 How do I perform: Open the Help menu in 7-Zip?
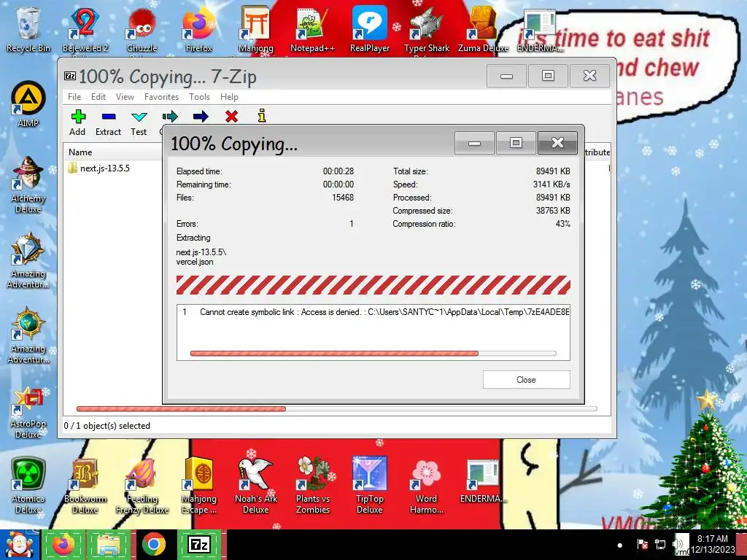[229, 97]
